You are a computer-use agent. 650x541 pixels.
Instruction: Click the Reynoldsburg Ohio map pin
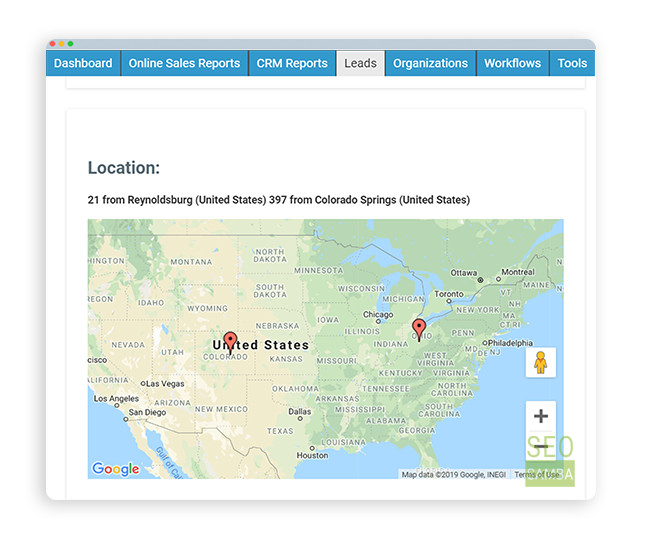[x=419, y=330]
